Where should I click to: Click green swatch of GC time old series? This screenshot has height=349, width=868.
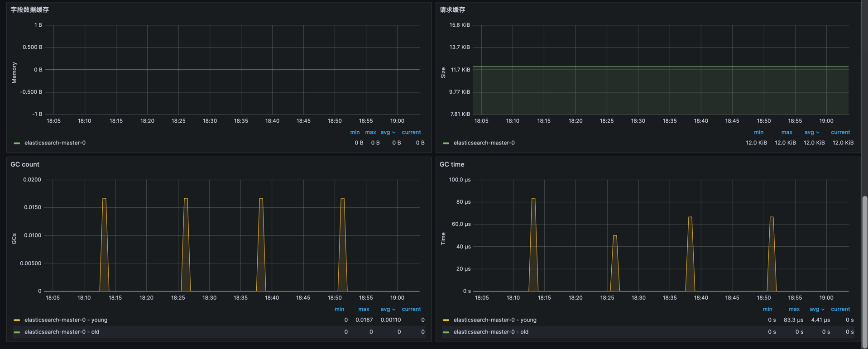(446, 332)
